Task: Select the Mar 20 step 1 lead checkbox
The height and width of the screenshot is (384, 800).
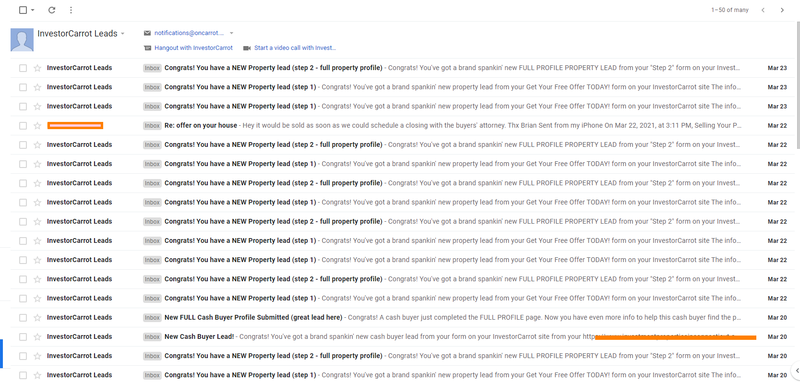Action: point(23,375)
